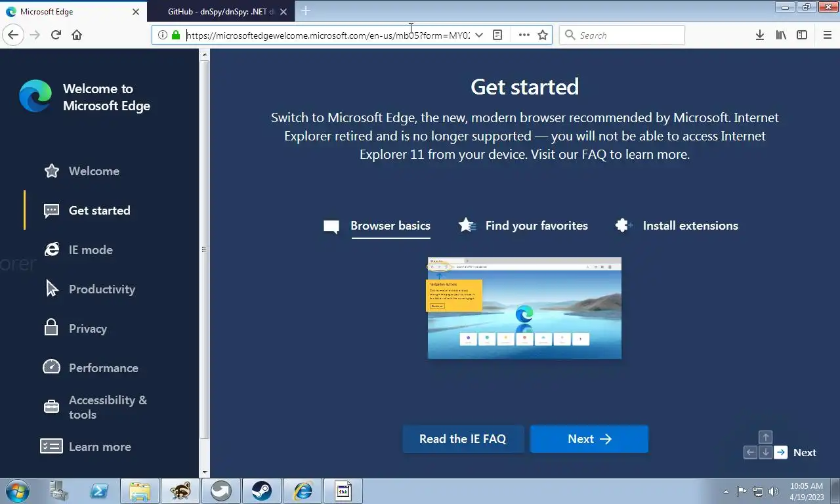Image resolution: width=840 pixels, height=504 pixels.
Task: Open the downloads arrow icon
Action: (x=759, y=35)
